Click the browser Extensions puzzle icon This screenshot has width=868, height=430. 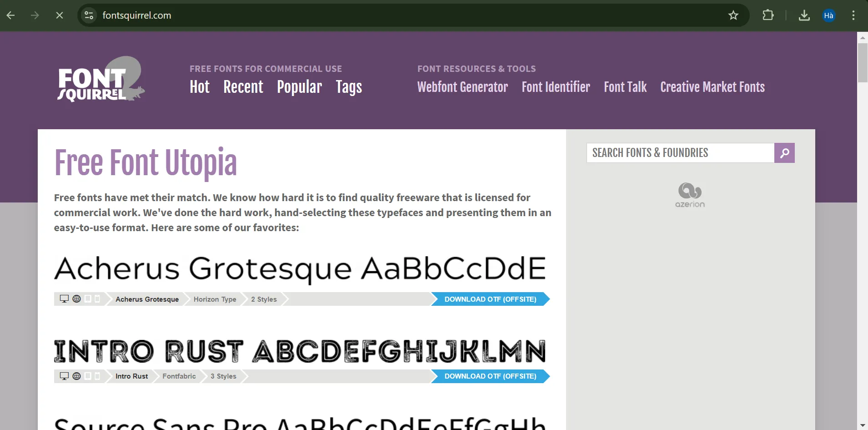click(x=768, y=15)
